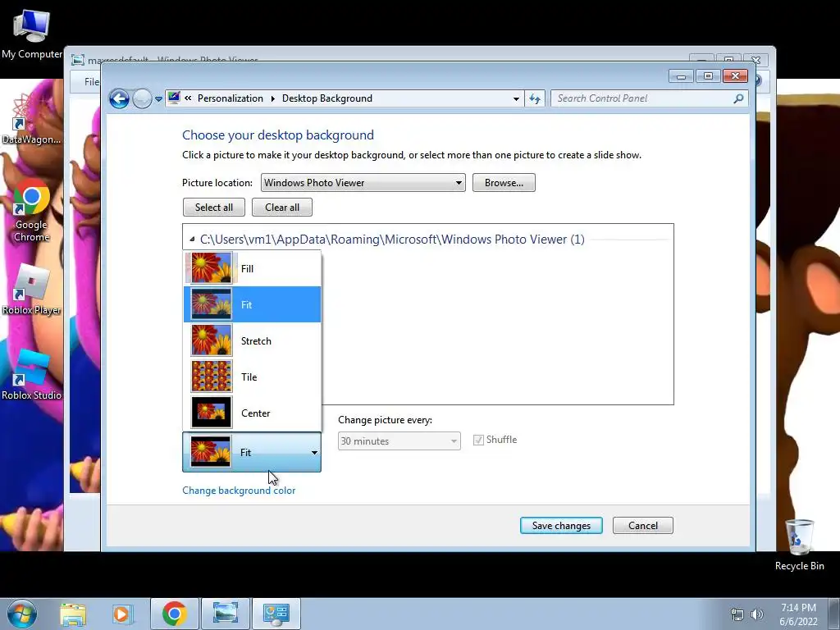
Task: Click the volume speaker tray icon
Action: (x=757, y=614)
